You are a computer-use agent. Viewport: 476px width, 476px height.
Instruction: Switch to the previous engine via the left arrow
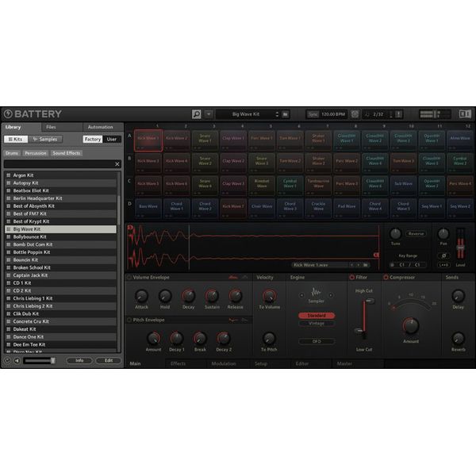[301, 295]
